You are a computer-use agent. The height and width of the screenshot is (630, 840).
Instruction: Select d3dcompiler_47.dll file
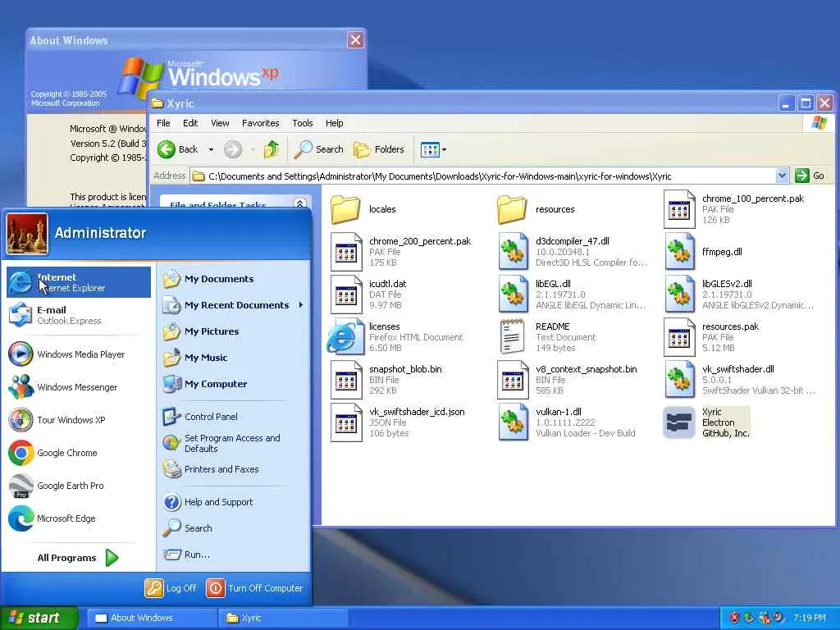(573, 252)
